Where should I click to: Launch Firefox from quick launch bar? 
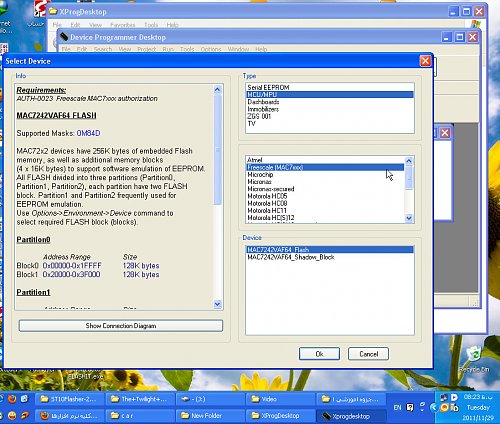(x=12, y=399)
